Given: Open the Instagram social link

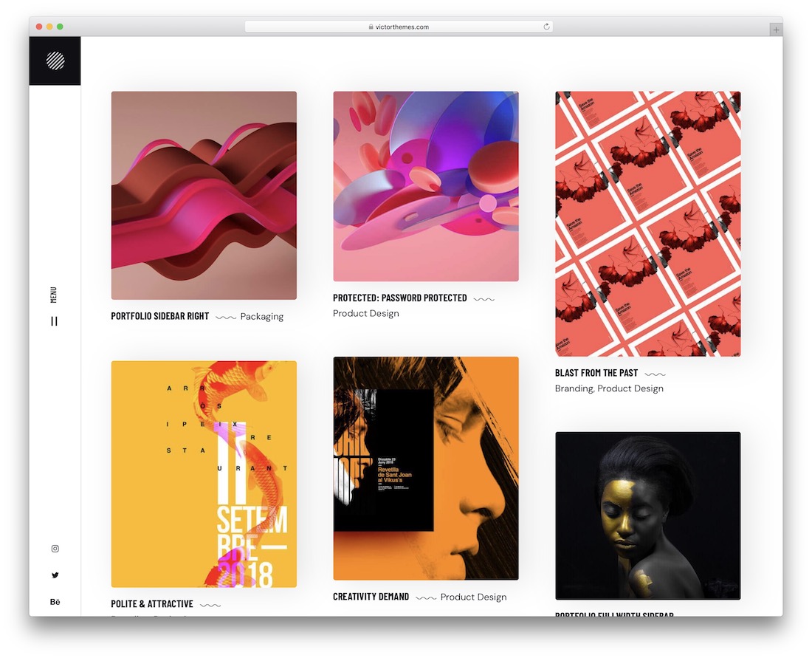Looking at the screenshot, I should [55, 549].
